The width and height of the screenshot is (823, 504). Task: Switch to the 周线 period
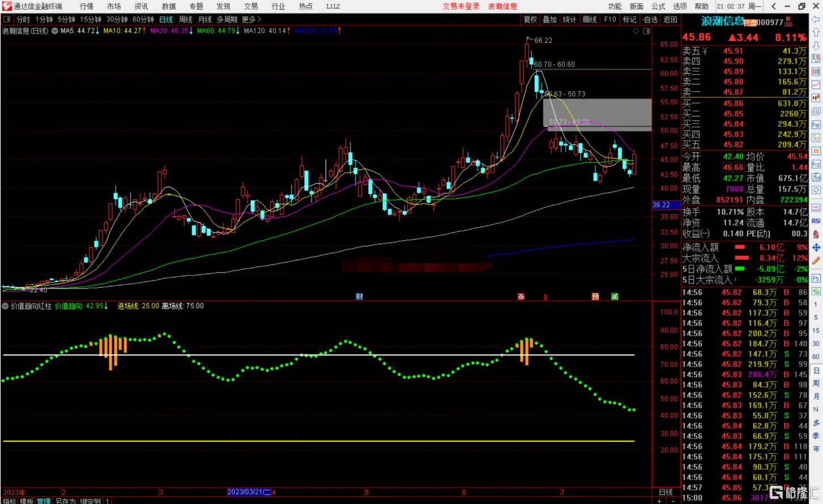pyautogui.click(x=185, y=19)
